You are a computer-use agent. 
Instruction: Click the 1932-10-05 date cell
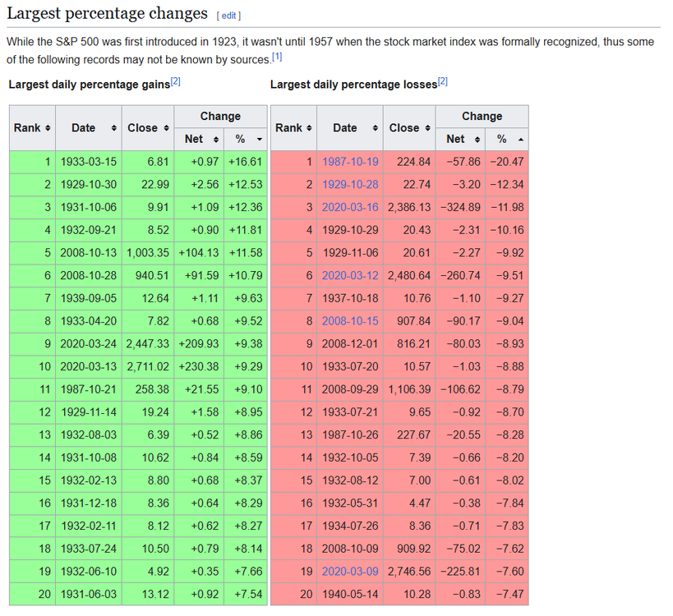pyautogui.click(x=350, y=457)
